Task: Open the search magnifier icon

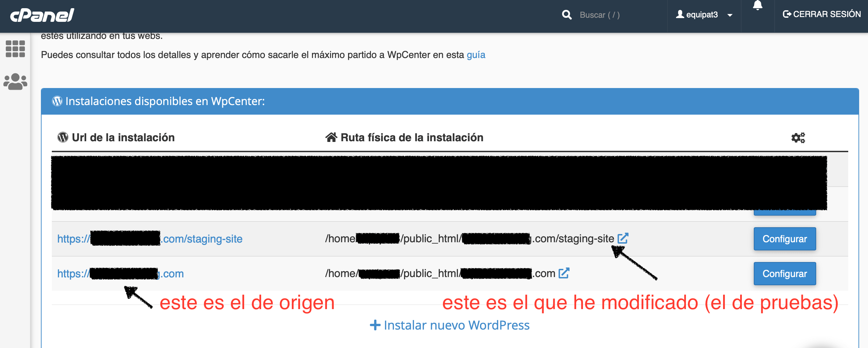Action: pyautogui.click(x=567, y=15)
